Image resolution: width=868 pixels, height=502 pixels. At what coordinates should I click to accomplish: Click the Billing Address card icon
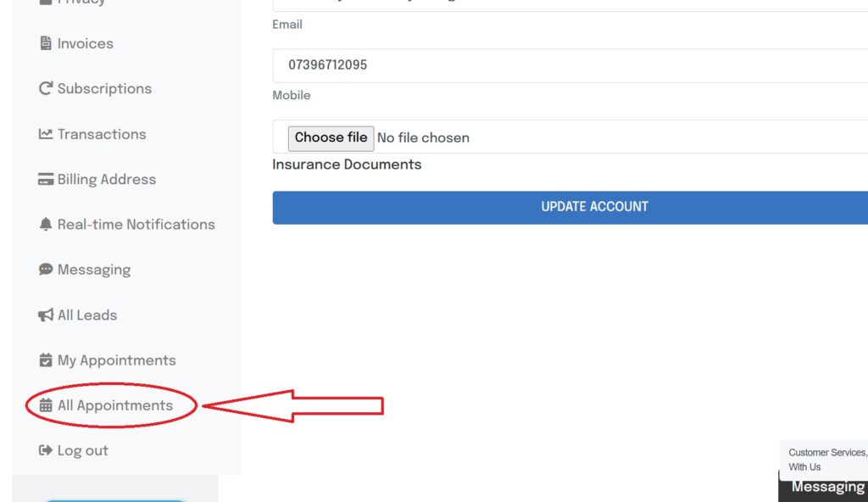(46, 179)
